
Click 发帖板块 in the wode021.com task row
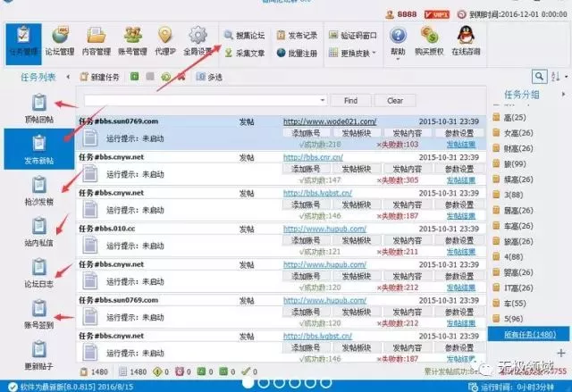pyautogui.click(x=357, y=133)
